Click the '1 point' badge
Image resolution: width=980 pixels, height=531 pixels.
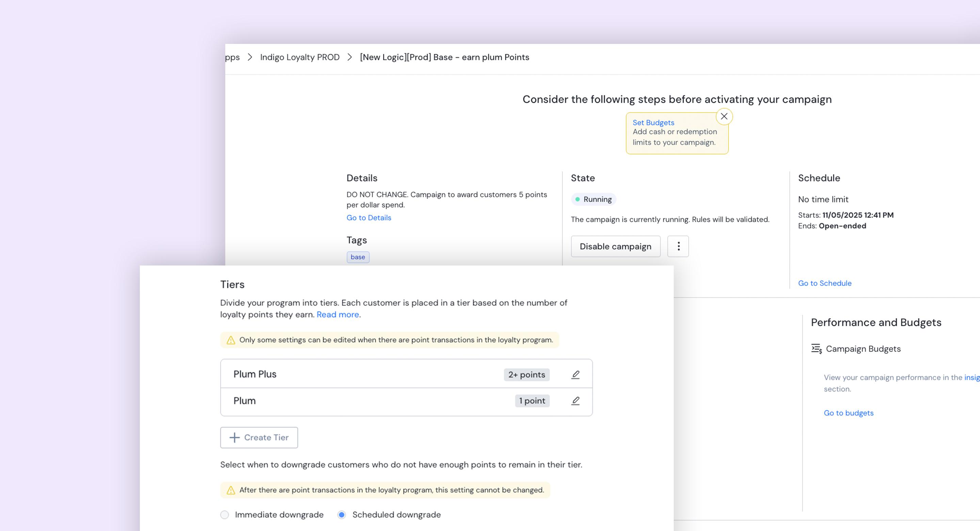(532, 401)
